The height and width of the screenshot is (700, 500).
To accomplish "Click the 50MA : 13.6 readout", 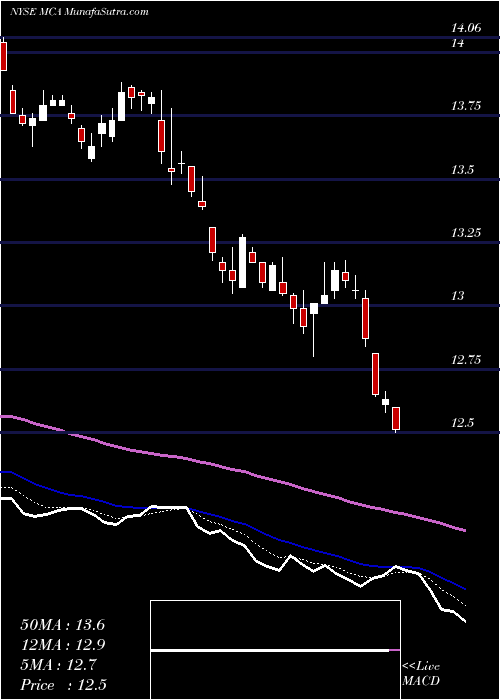I will [62, 625].
